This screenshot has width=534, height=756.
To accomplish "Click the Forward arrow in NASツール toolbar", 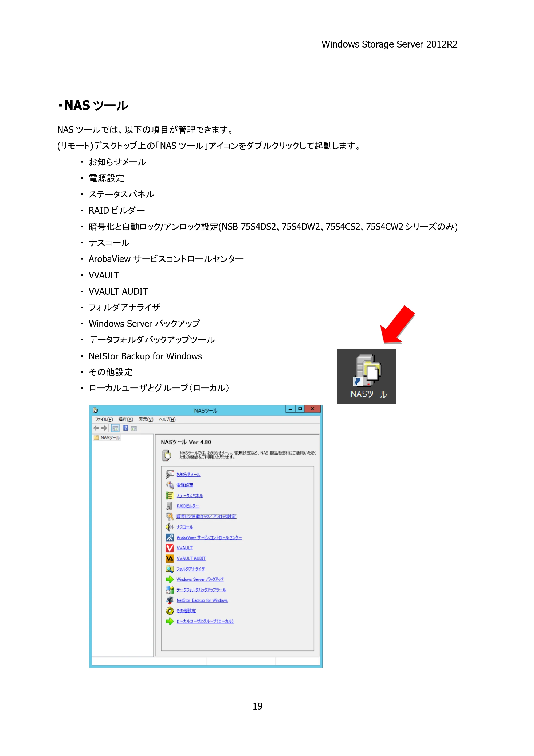I will tap(104, 428).
